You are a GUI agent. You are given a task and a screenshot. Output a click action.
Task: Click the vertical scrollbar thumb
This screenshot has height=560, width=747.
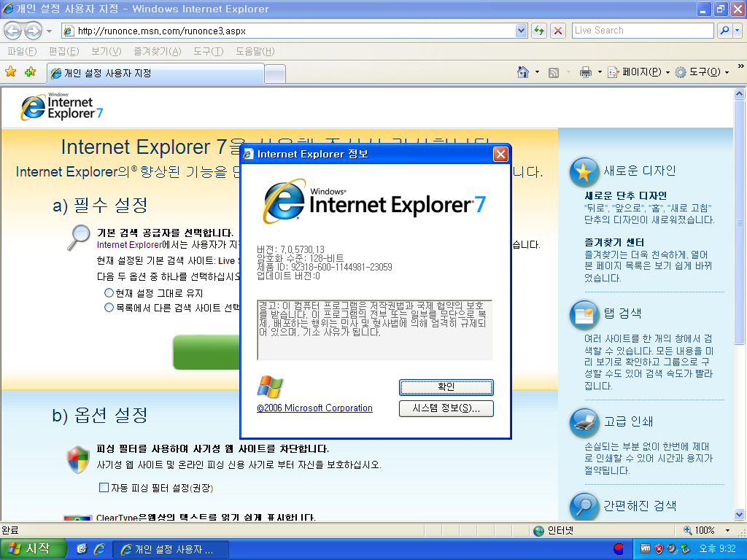(739, 222)
